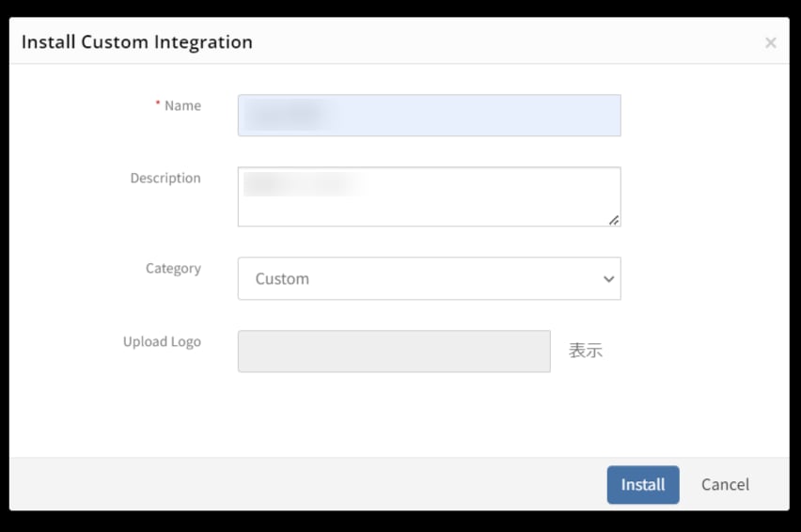Select the Custom value text in Category
Image resolution: width=801 pixels, height=532 pixels.
click(282, 279)
